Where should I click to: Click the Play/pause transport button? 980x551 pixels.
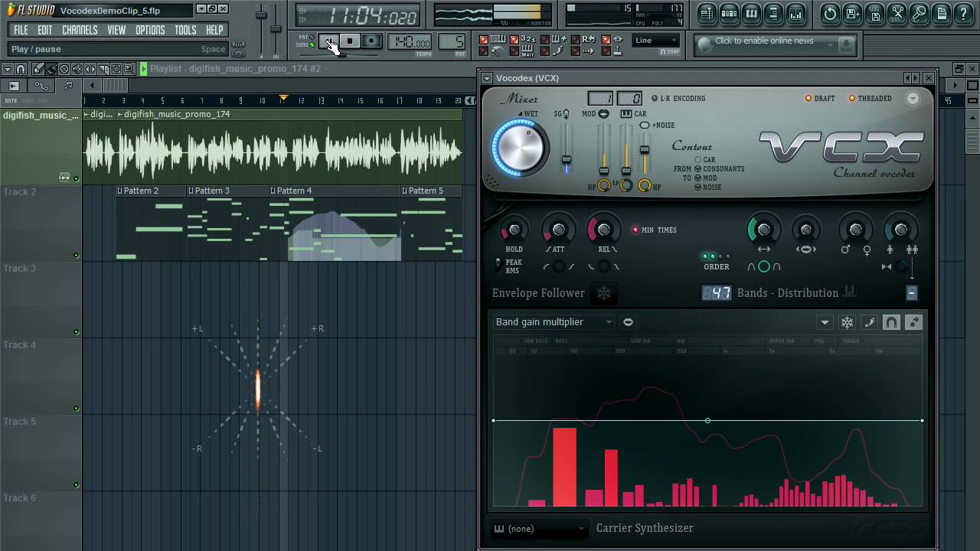tap(329, 41)
